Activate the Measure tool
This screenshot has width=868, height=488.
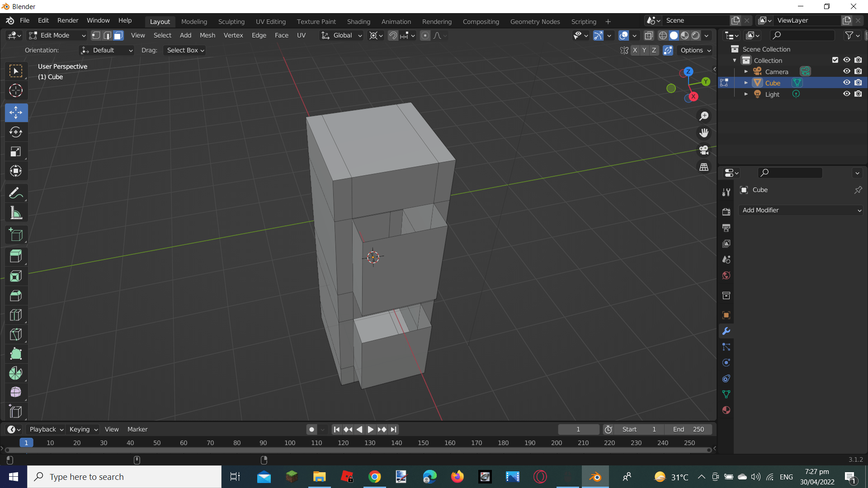[16, 213]
